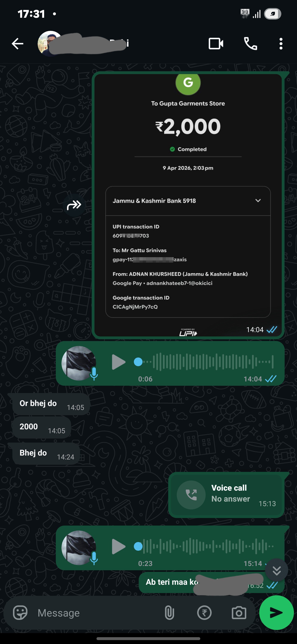
Task: Seek within the 0:06 voice message waveform
Action: (x=204, y=362)
